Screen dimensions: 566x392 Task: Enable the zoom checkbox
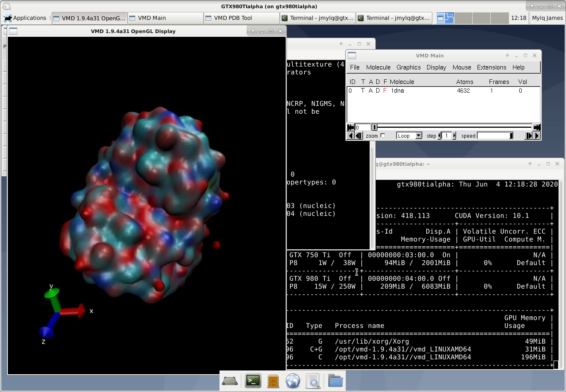(382, 136)
